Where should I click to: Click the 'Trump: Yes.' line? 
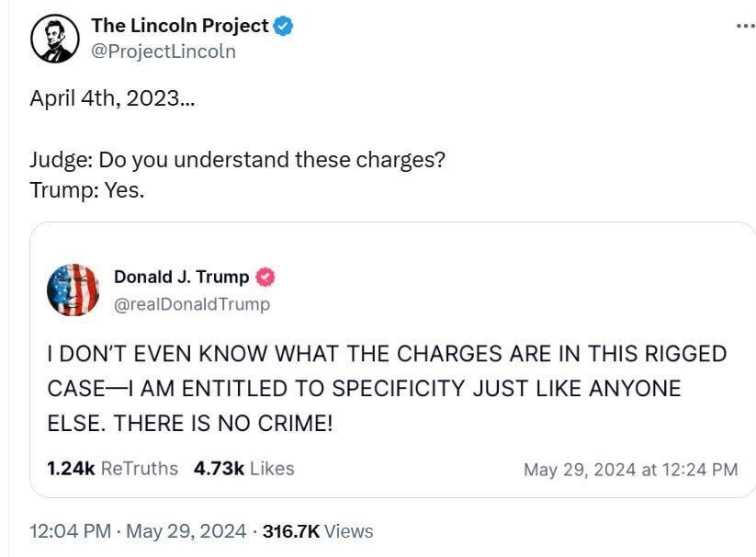pos(86,190)
